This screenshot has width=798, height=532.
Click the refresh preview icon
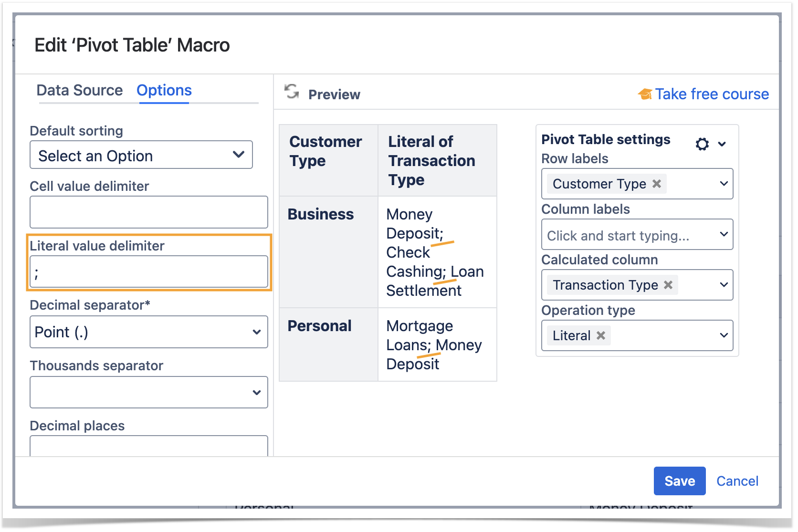coord(292,91)
